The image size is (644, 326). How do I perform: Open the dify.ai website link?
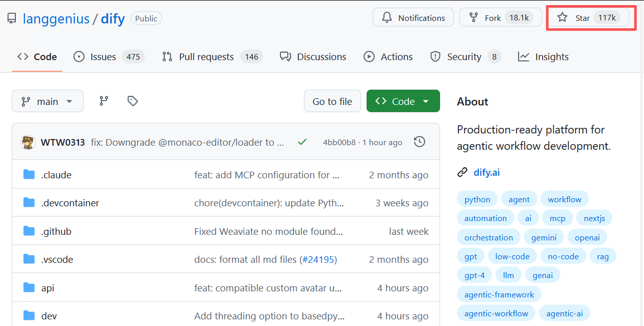[x=486, y=172]
